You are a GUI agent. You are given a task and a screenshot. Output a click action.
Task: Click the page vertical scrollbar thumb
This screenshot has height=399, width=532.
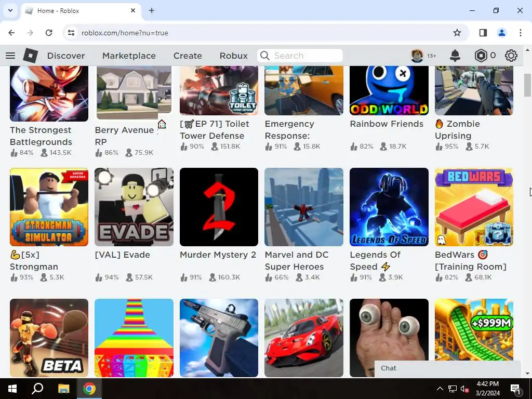[x=527, y=85]
